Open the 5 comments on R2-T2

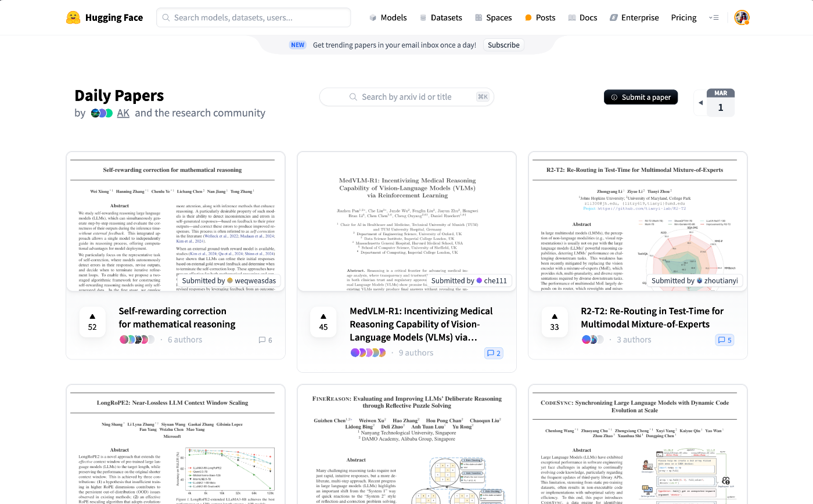[725, 340]
